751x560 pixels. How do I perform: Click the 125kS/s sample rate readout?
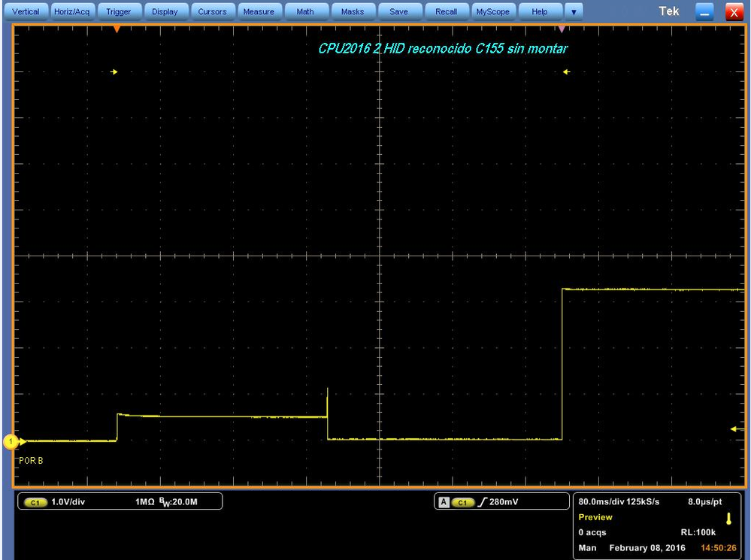[643, 502]
